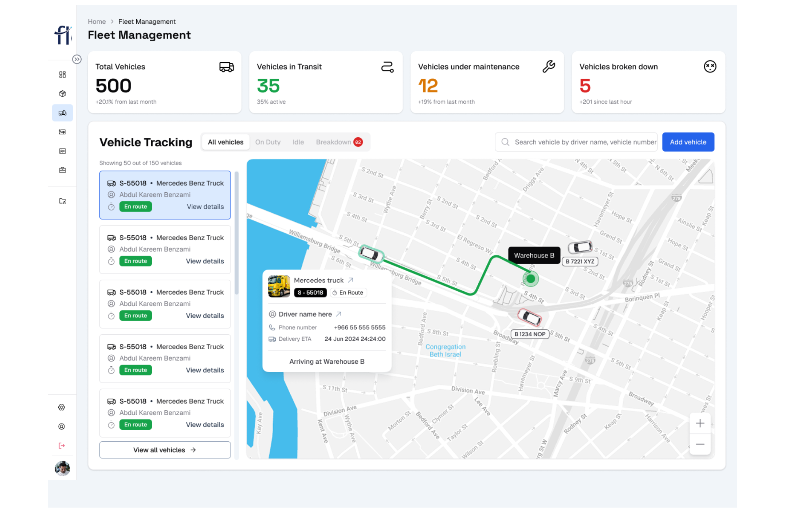
Task: Select the highlighted first S-55018 vehicle card
Action: (165, 195)
